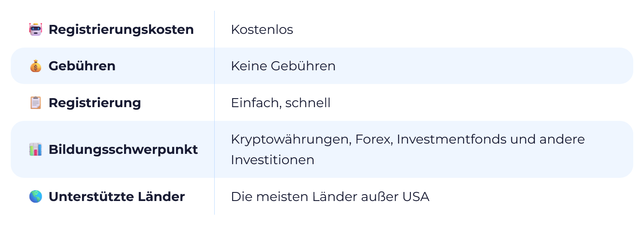
Task: Click the Registrierung label text
Action: click(x=94, y=103)
